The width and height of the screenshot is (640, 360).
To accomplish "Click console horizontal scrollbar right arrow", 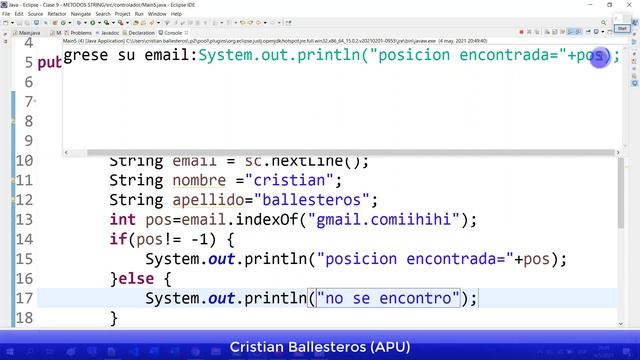I will [x=618, y=153].
